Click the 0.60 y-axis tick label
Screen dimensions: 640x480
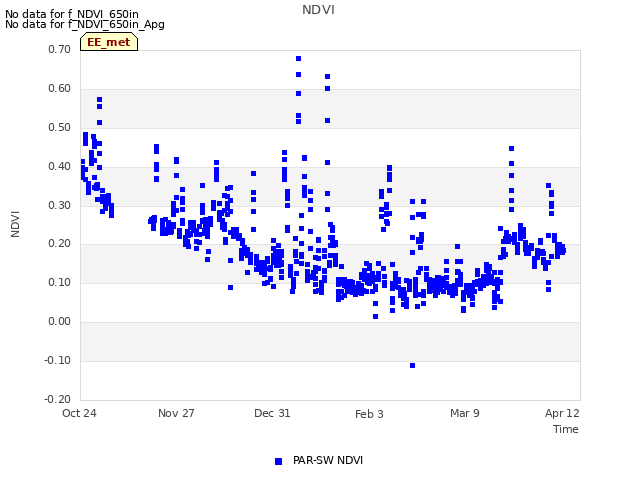59,89
